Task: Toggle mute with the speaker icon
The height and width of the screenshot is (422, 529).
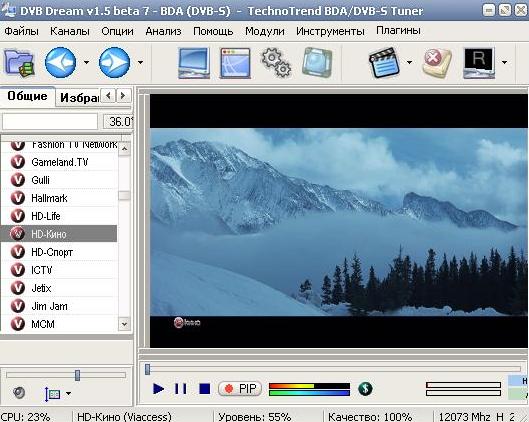Action: pos(19,392)
